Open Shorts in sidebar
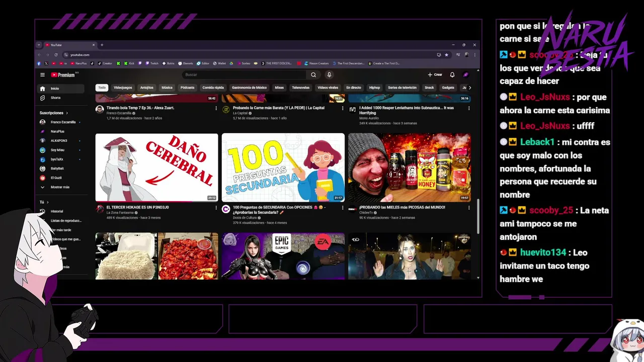 pos(61,98)
